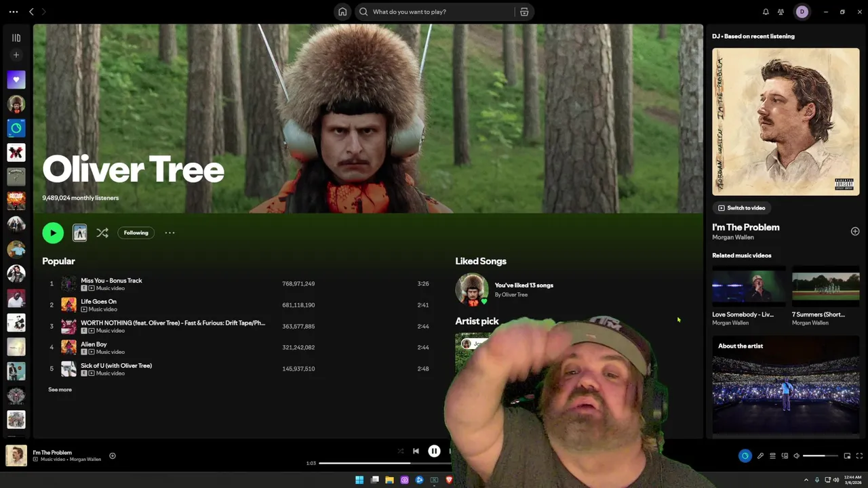Click the I'm The Problem album artwork
The height and width of the screenshot is (488, 868).
[786, 121]
